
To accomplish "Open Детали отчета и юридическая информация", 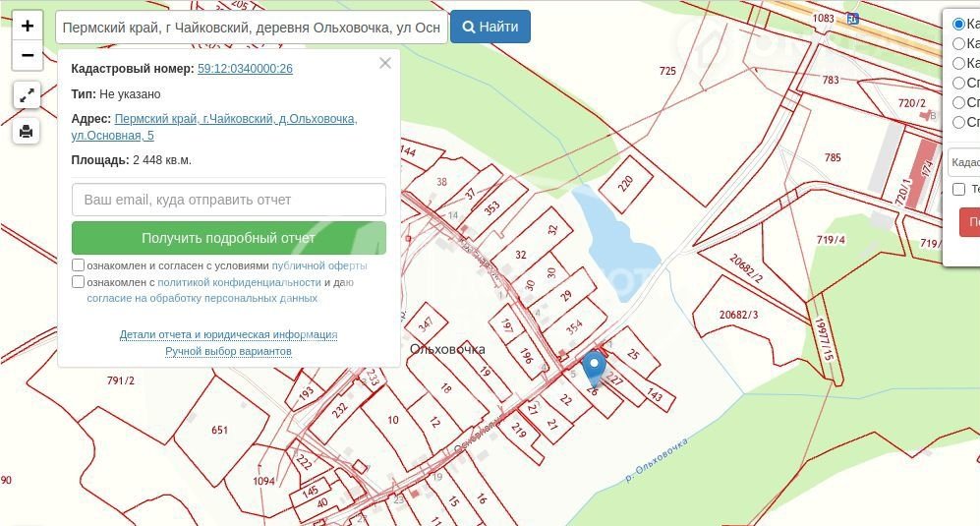I will (229, 334).
